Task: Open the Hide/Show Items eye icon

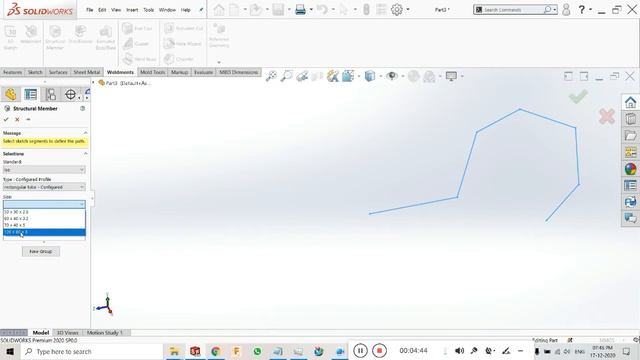Action: pos(392,76)
